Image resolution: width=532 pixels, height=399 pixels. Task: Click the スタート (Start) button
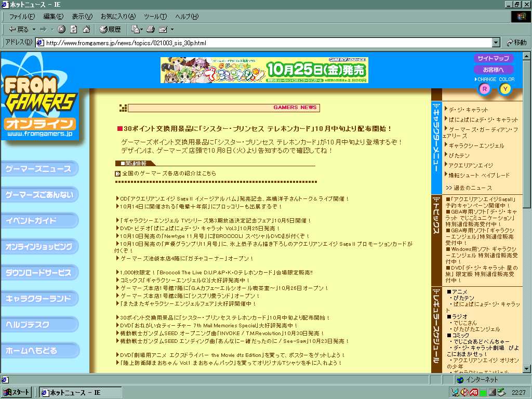pos(16,393)
